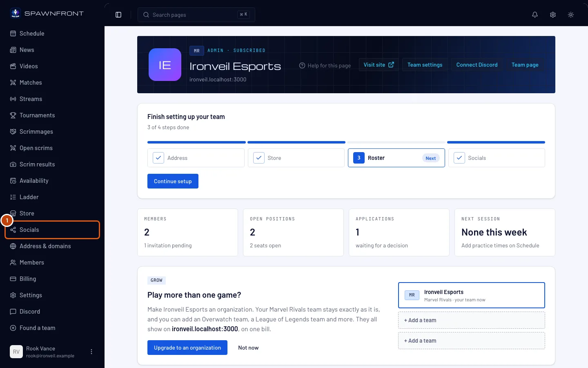Switch theme with the sun icon
The width and height of the screenshot is (588, 368).
coord(571,15)
